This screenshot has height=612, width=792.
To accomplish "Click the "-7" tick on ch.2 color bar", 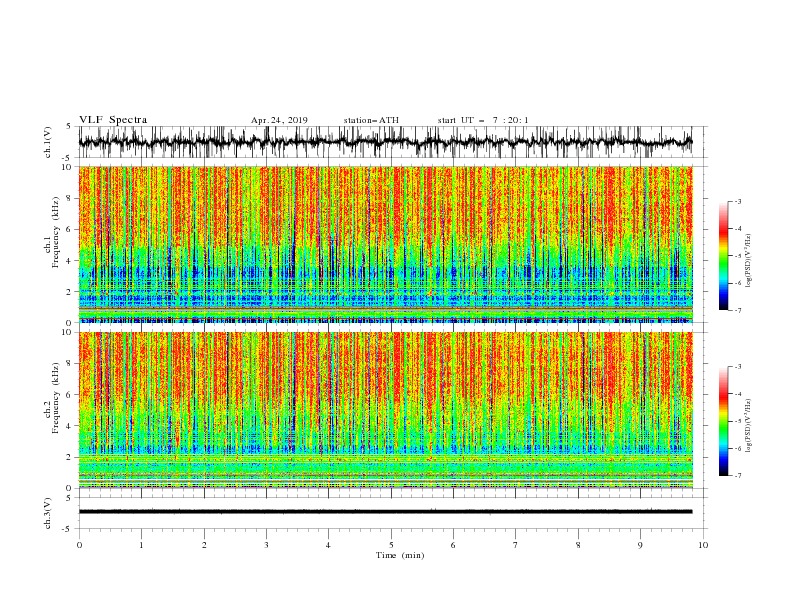I will click(738, 476).
